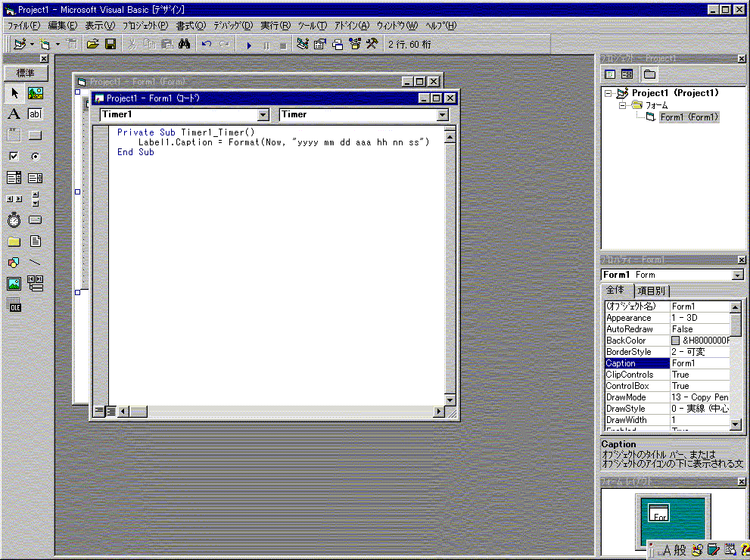Click the Open Project toolbar icon
The width and height of the screenshot is (750, 560).
tap(93, 45)
